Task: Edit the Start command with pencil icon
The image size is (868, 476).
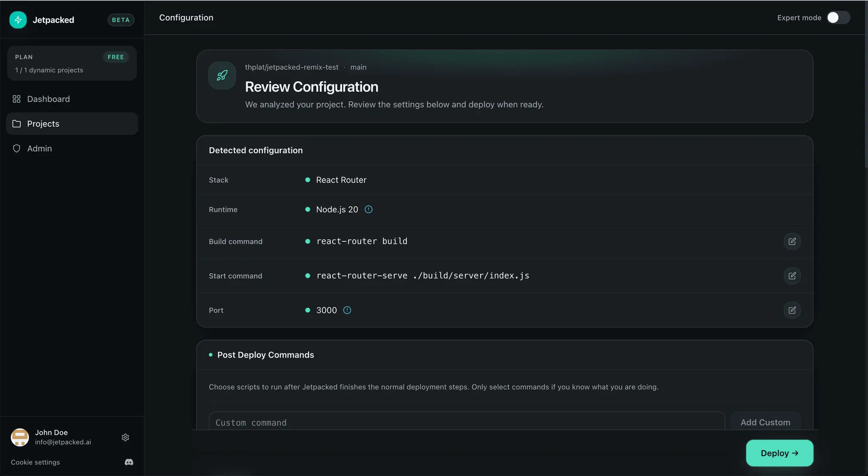Action: click(x=792, y=276)
